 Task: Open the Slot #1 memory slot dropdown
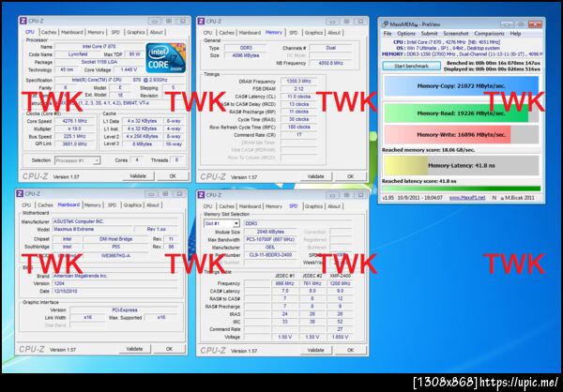(221, 223)
